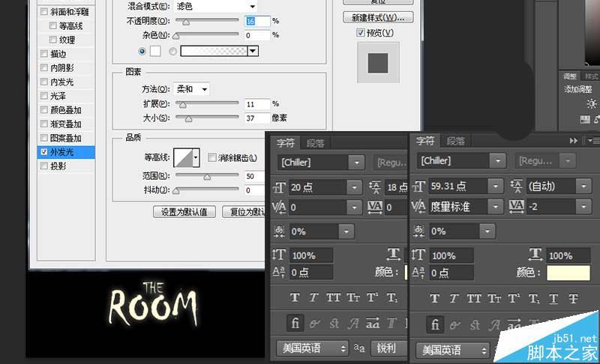Enable Small Caps (Tt) in the 20 点 Character panel

353,297
